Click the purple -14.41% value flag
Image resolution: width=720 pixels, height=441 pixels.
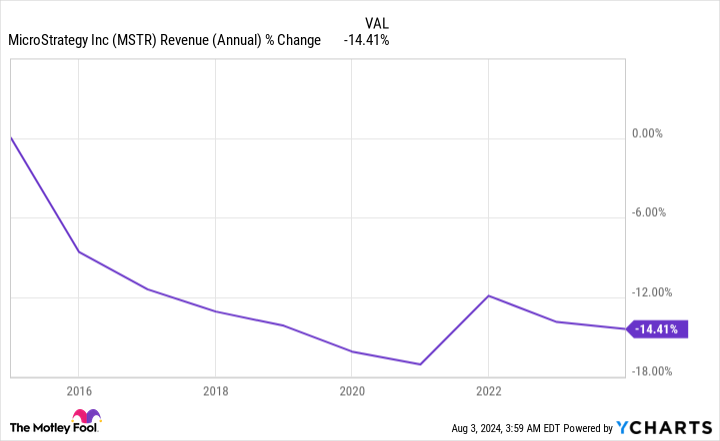pyautogui.click(x=657, y=329)
